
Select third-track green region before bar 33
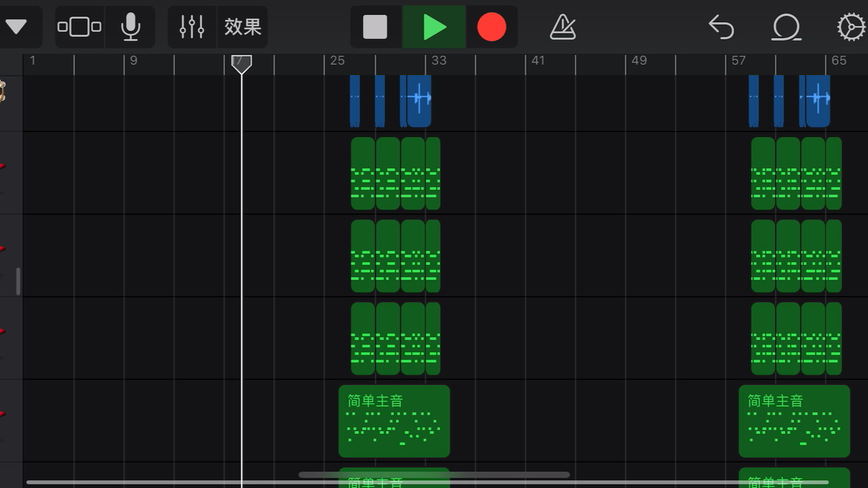[x=413, y=256]
